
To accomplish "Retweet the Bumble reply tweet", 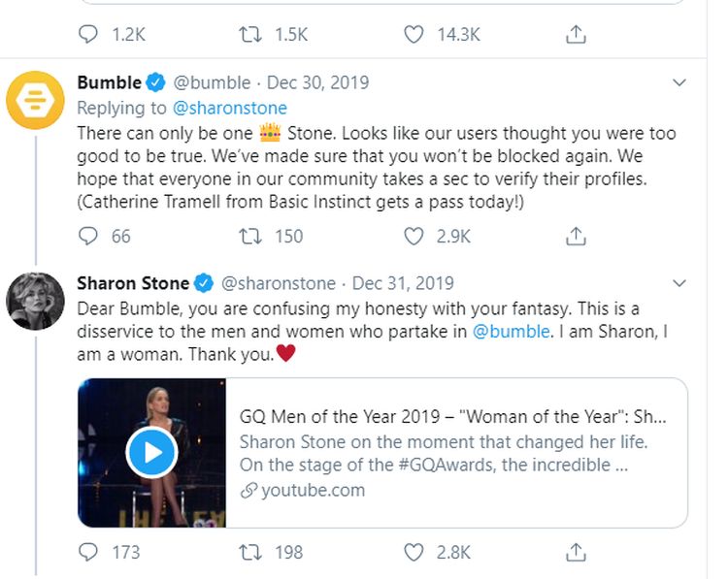I will [x=248, y=236].
